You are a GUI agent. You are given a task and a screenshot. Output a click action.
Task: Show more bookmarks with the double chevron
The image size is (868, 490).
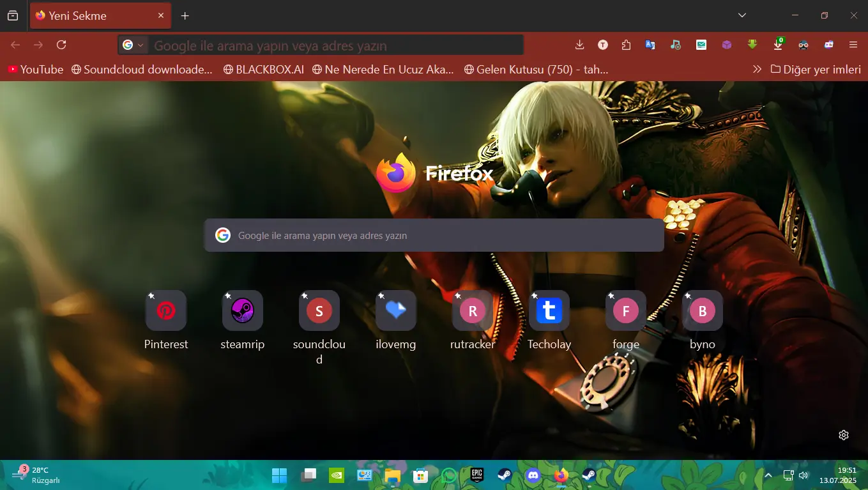757,70
